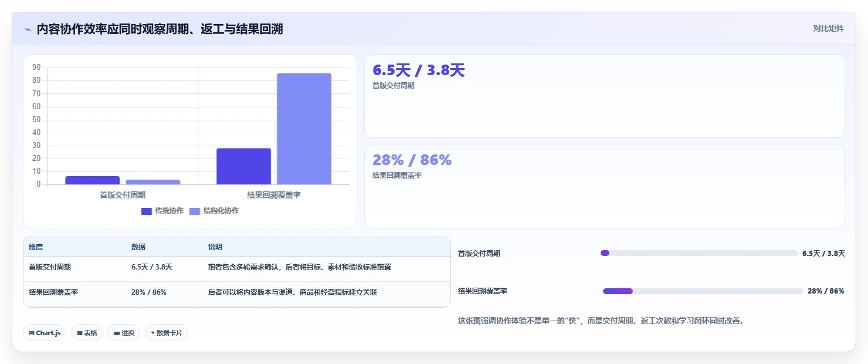Click the description starting 前者包含多轮需求确认
The height and width of the screenshot is (364, 868).
pyautogui.click(x=300, y=267)
